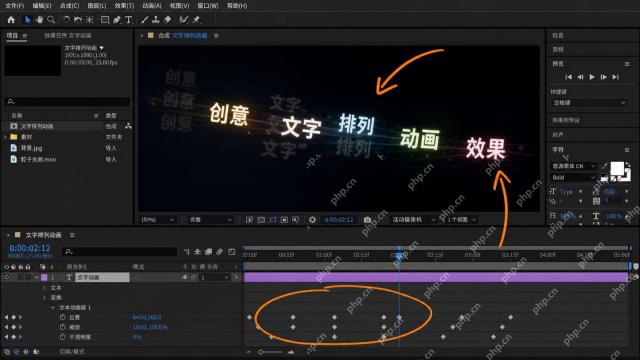Expand the 素材 folder in the project panel
The height and width of the screenshot is (360, 640).
click(5, 137)
